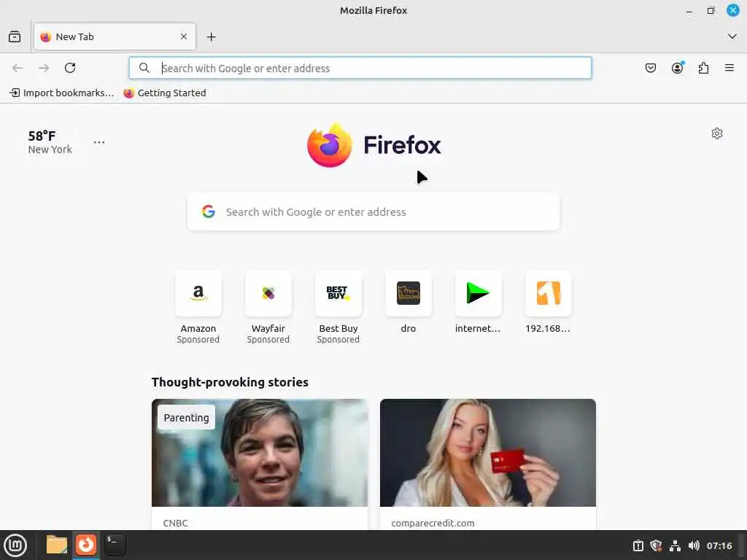
Task: Launch the Terminal from taskbar
Action: tap(115, 545)
